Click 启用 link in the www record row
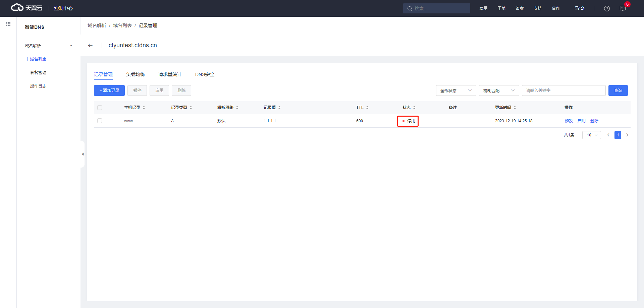 [x=582, y=121]
